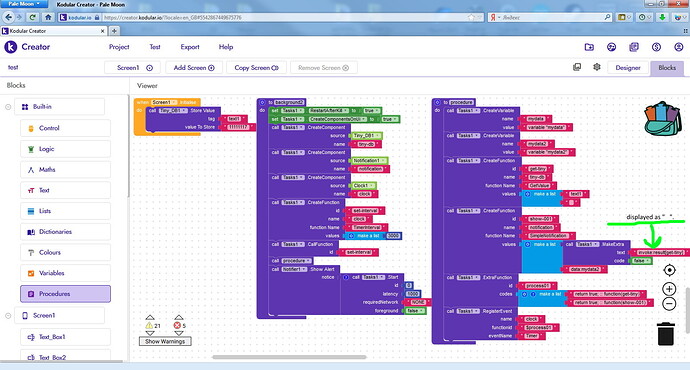Click the when Screen1 Initialise block
The width and height of the screenshot is (690, 370).
[x=167, y=102]
